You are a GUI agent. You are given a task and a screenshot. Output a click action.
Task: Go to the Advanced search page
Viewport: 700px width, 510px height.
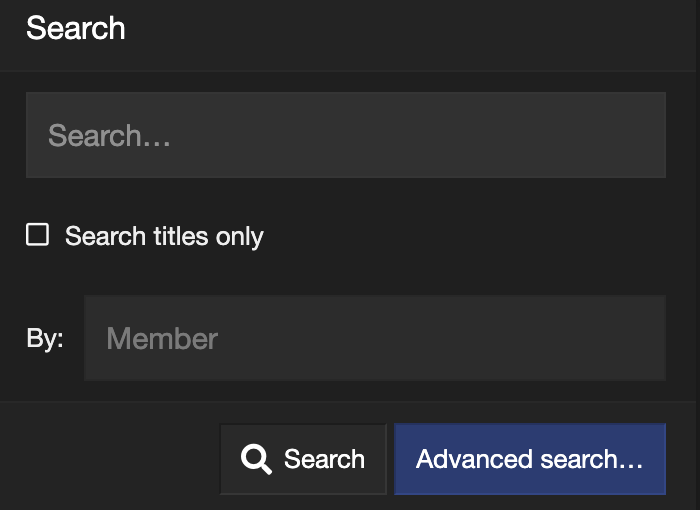pos(529,460)
